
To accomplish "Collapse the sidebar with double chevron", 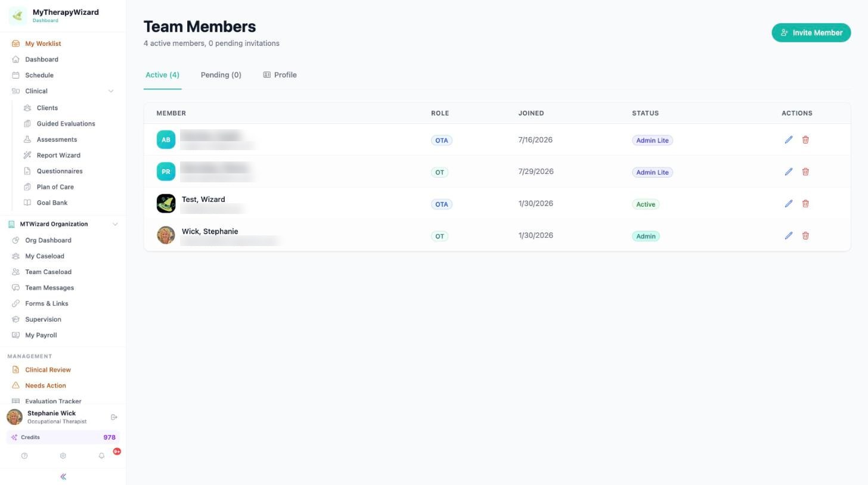I will (x=63, y=477).
